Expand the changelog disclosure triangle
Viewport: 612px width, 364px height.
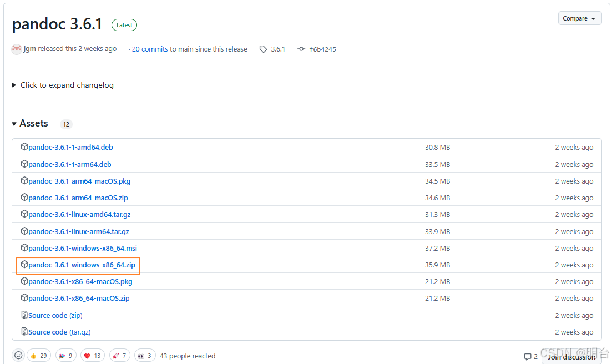point(14,85)
